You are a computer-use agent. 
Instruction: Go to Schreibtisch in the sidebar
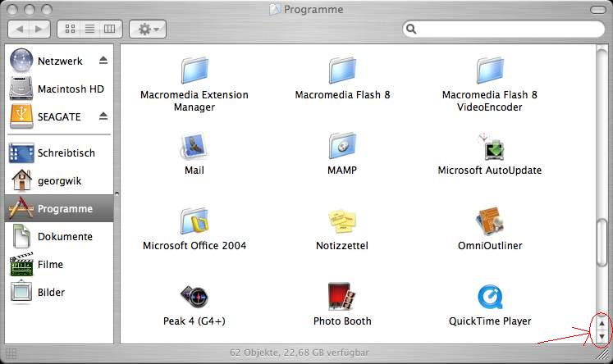coord(59,152)
